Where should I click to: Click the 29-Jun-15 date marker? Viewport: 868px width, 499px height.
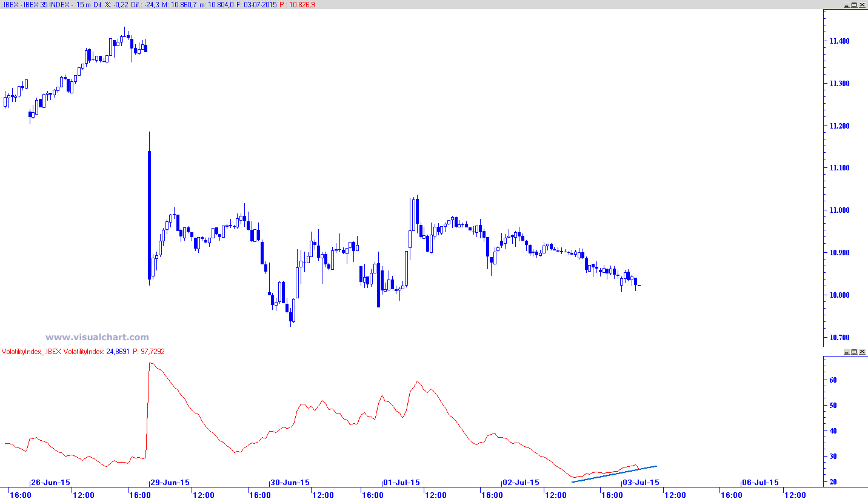click(x=170, y=483)
